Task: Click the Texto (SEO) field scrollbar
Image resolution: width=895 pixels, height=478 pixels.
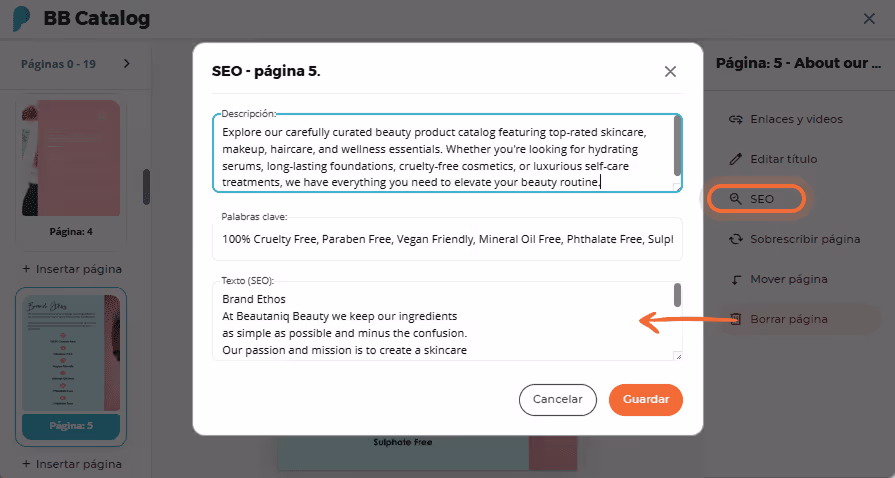Action: click(x=677, y=295)
